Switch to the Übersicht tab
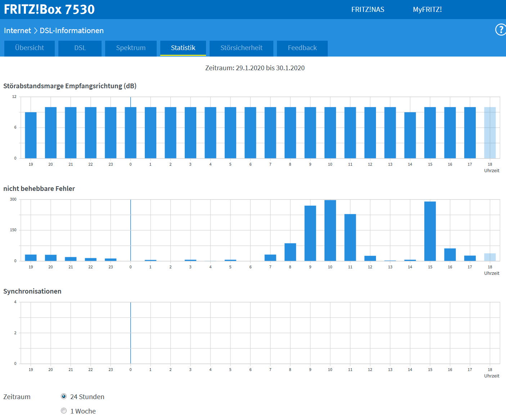This screenshot has height=420, width=506. (x=30, y=48)
